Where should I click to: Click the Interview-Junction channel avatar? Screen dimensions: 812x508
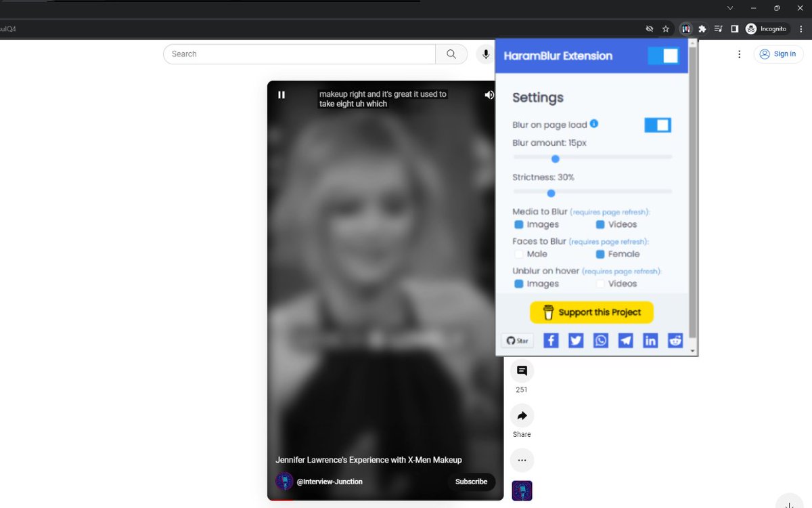coord(284,482)
